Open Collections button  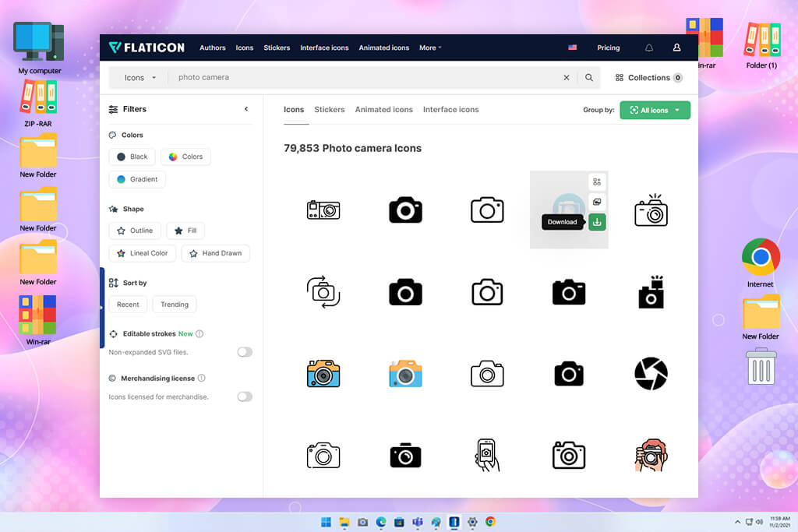tap(649, 78)
